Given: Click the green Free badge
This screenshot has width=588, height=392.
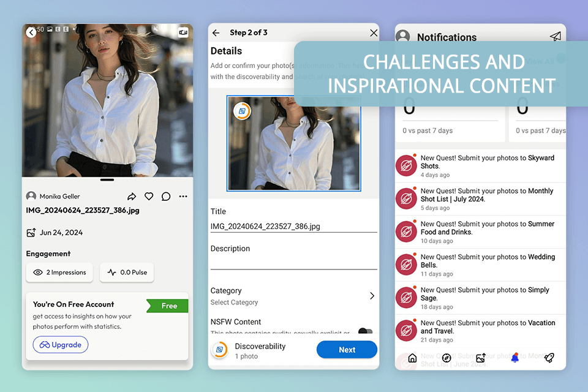Looking at the screenshot, I should click(168, 306).
